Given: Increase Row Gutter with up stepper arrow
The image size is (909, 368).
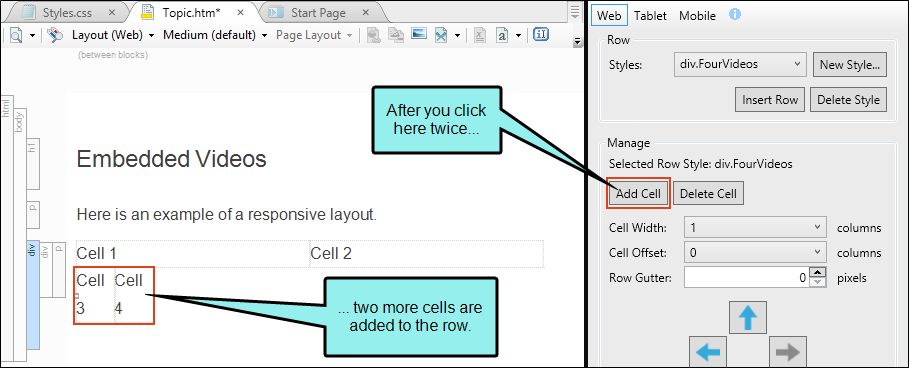Looking at the screenshot, I should (817, 272).
